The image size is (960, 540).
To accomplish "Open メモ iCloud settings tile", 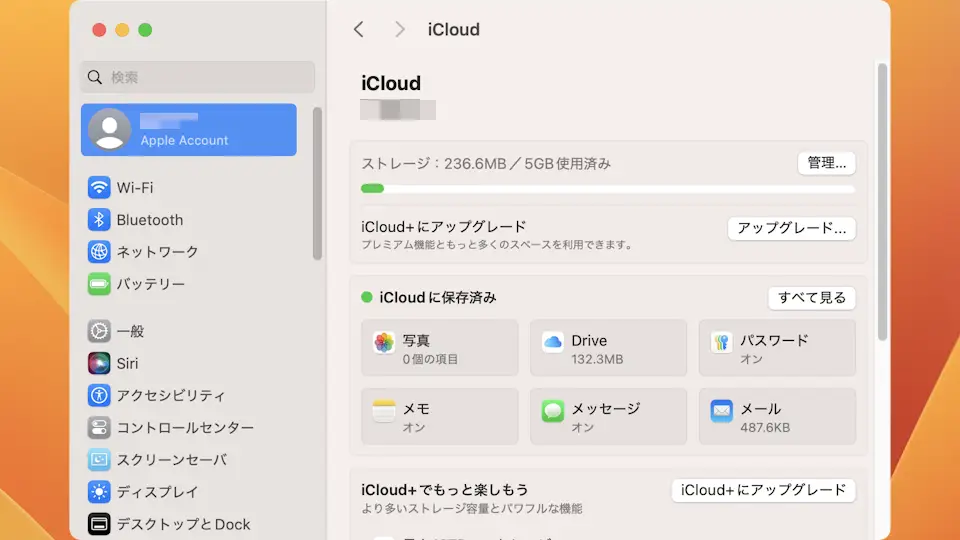I will [439, 416].
